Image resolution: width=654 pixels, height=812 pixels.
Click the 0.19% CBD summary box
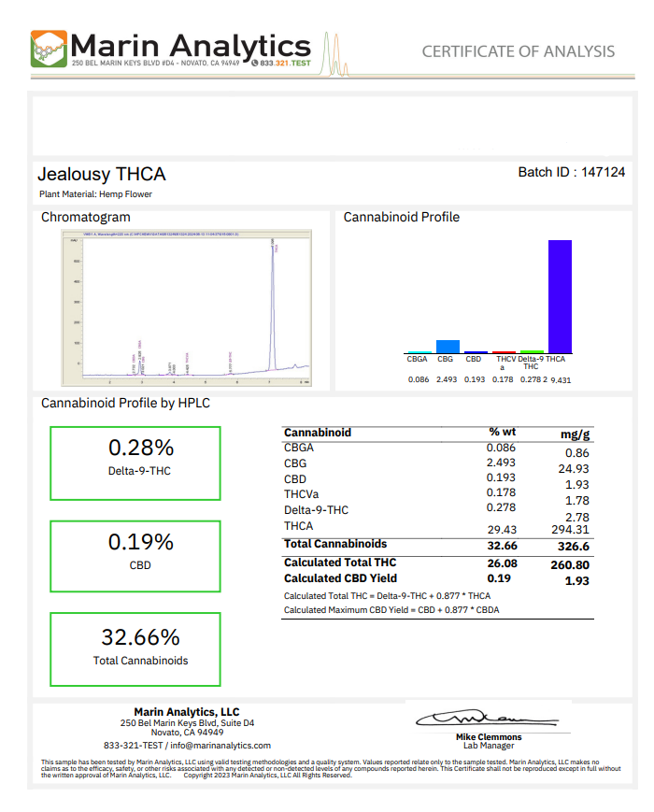135,556
